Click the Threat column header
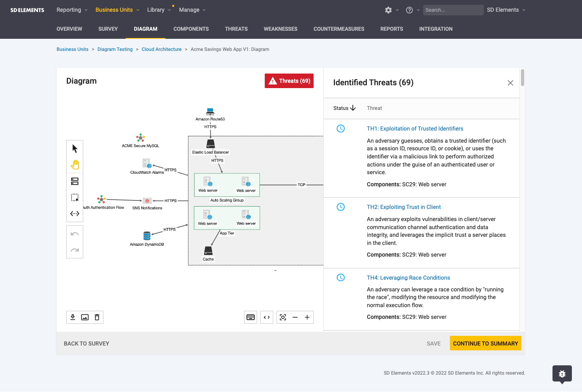This screenshot has height=392, width=582. click(x=374, y=108)
